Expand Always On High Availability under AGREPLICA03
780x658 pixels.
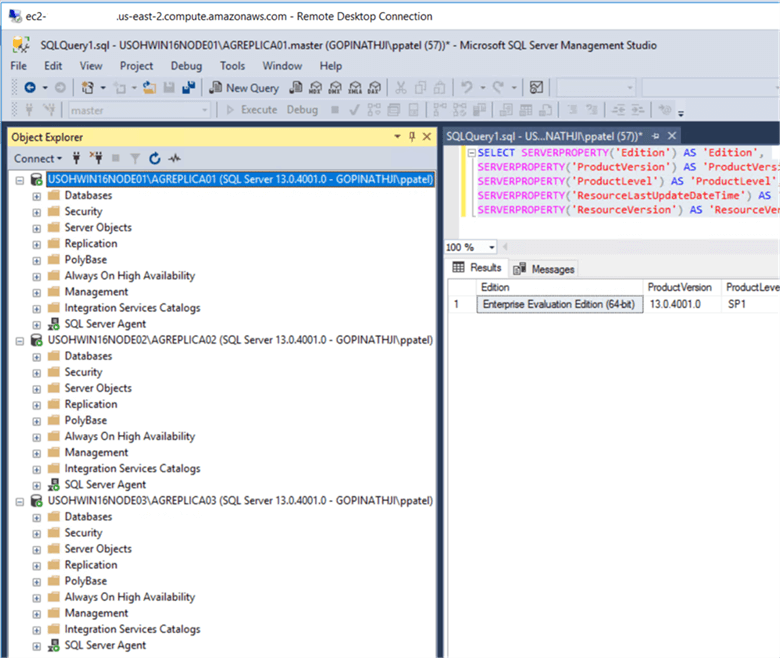[x=37, y=597]
